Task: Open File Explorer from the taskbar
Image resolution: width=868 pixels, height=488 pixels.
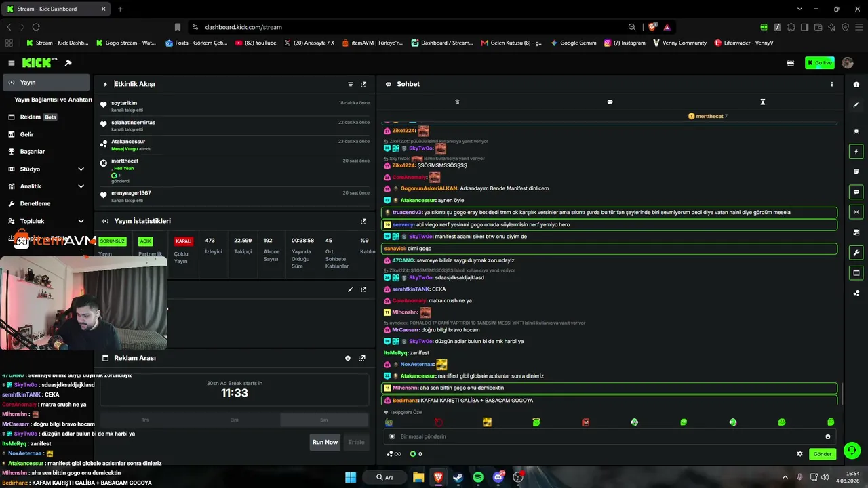Action: click(x=418, y=477)
